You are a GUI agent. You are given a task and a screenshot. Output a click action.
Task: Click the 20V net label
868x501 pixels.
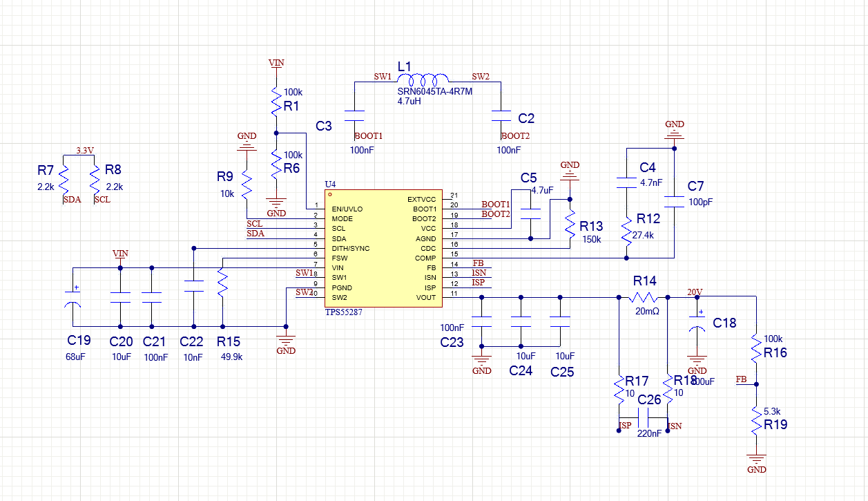[x=694, y=292]
